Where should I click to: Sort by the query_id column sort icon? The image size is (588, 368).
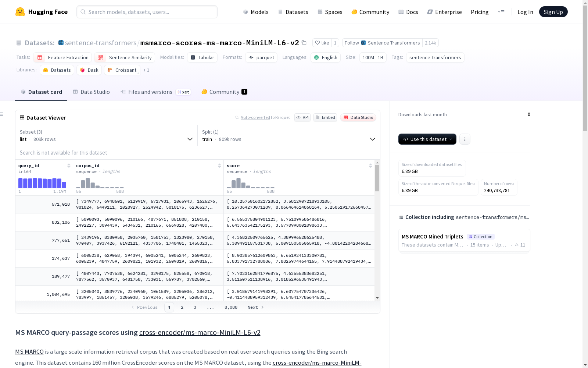[x=69, y=166]
